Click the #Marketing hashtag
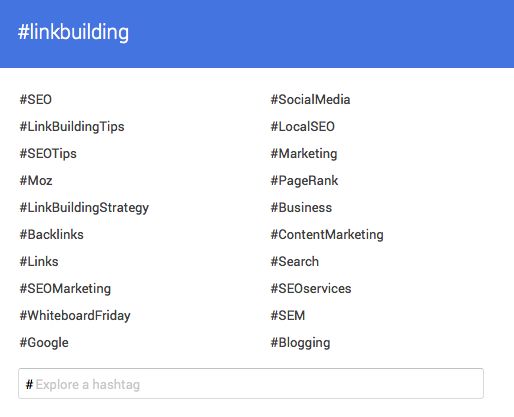This screenshot has width=514, height=417. coord(304,154)
